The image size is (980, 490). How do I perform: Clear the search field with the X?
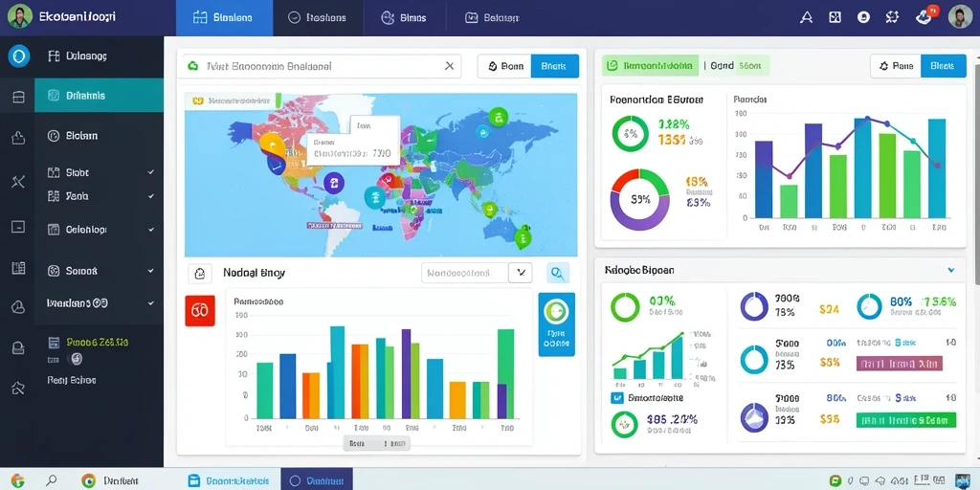pos(449,66)
